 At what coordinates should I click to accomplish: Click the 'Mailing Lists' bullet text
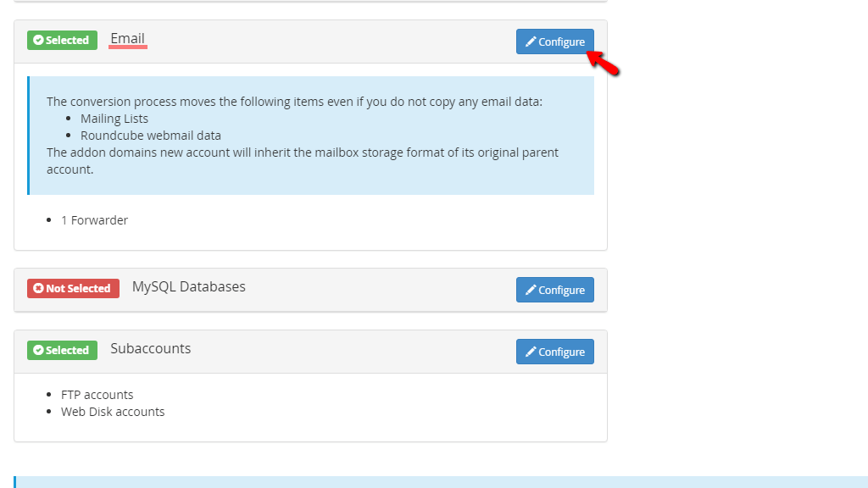coord(114,119)
